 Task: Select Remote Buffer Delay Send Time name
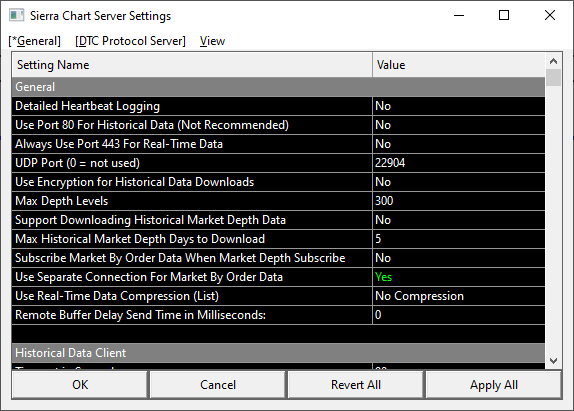click(x=192, y=315)
